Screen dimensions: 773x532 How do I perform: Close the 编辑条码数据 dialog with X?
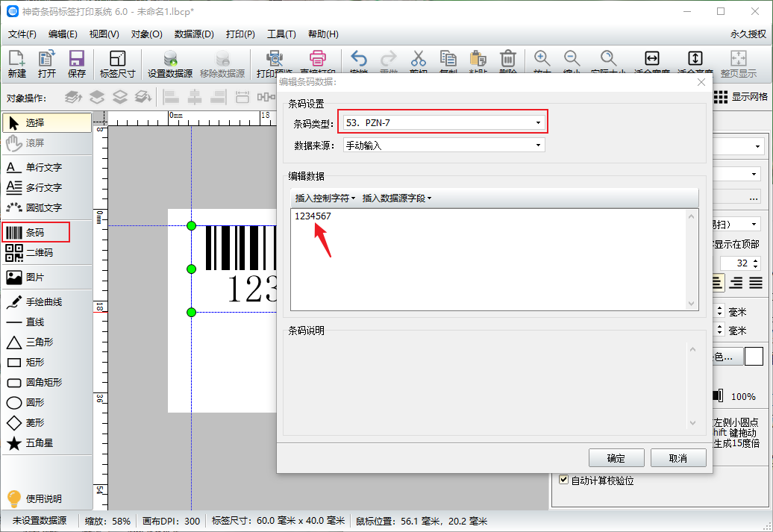pos(701,82)
